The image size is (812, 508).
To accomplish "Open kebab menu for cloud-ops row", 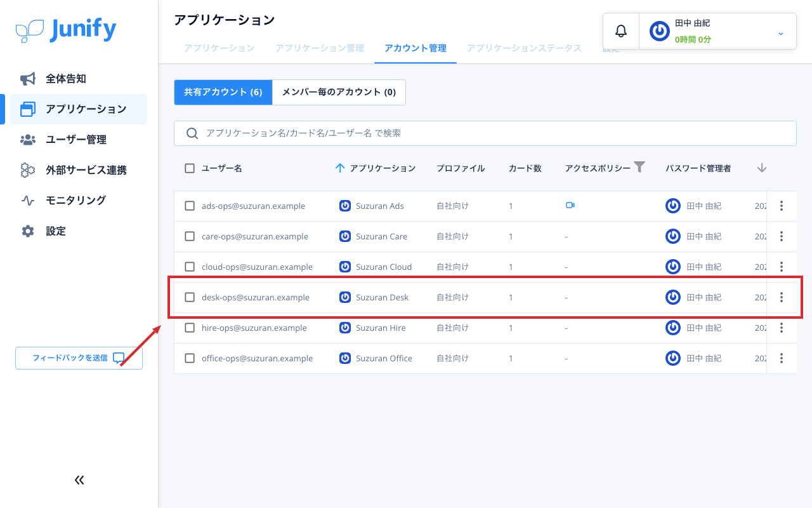I will 782,267.
